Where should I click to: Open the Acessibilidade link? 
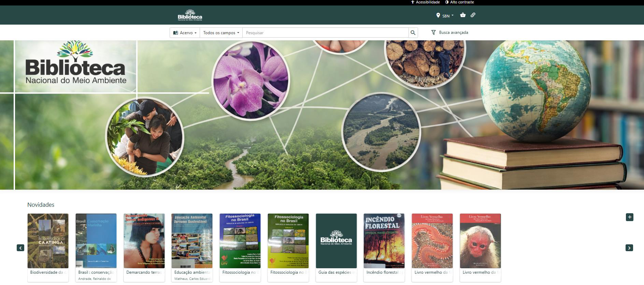click(425, 2)
